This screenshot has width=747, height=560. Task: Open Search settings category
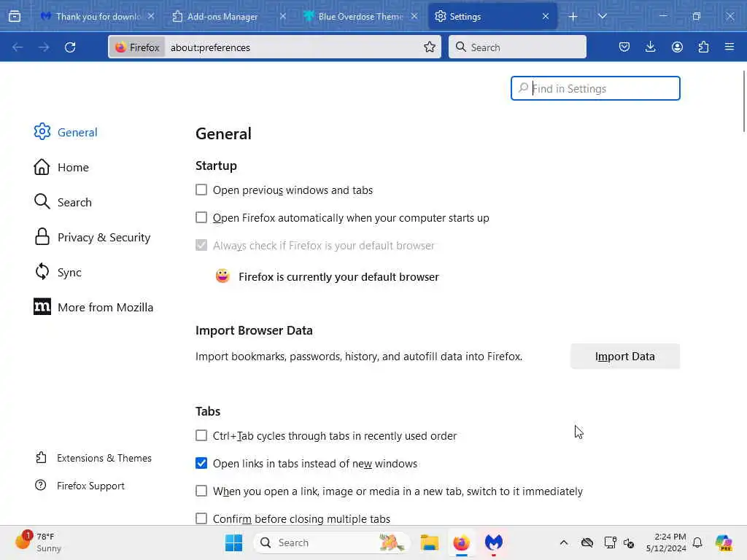pos(63,202)
